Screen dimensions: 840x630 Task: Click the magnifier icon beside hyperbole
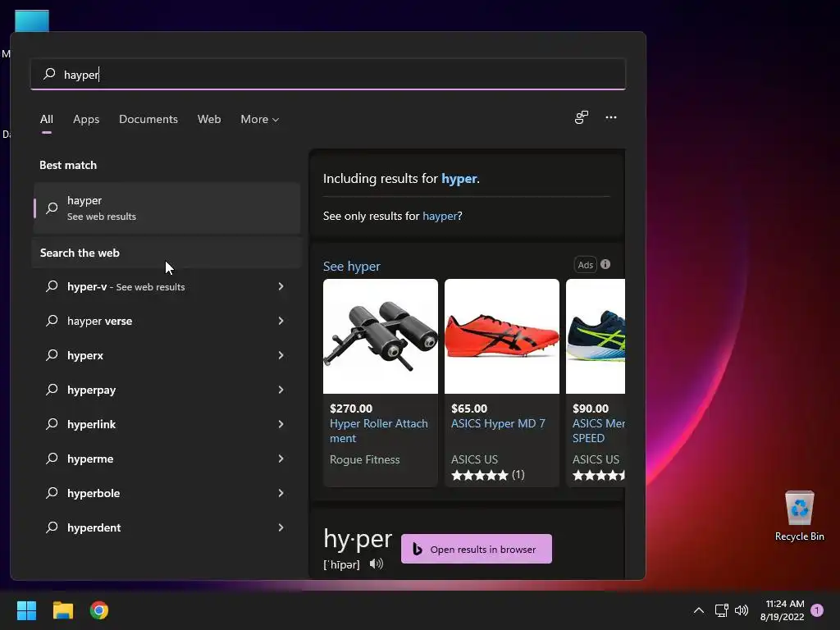[52, 493]
